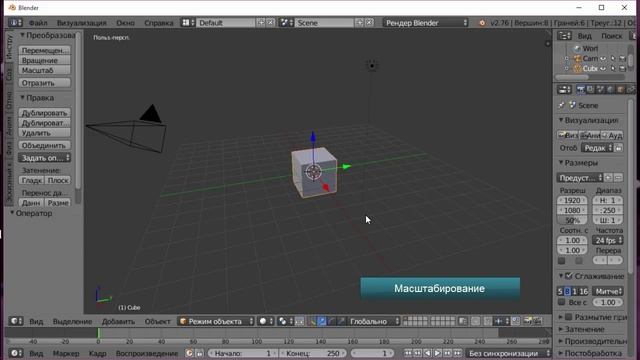The image size is (640, 360).
Task: Click the 50% resolution percentage slider
Action: pyautogui.click(x=572, y=220)
